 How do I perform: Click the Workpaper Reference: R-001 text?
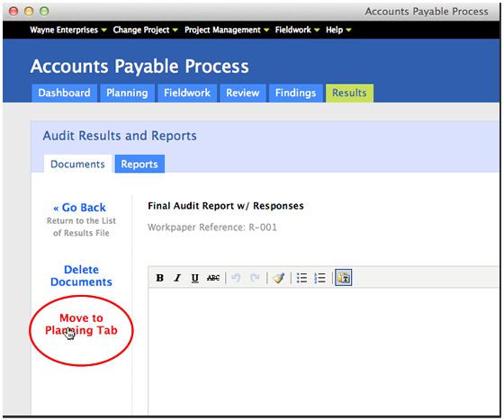[x=212, y=228]
